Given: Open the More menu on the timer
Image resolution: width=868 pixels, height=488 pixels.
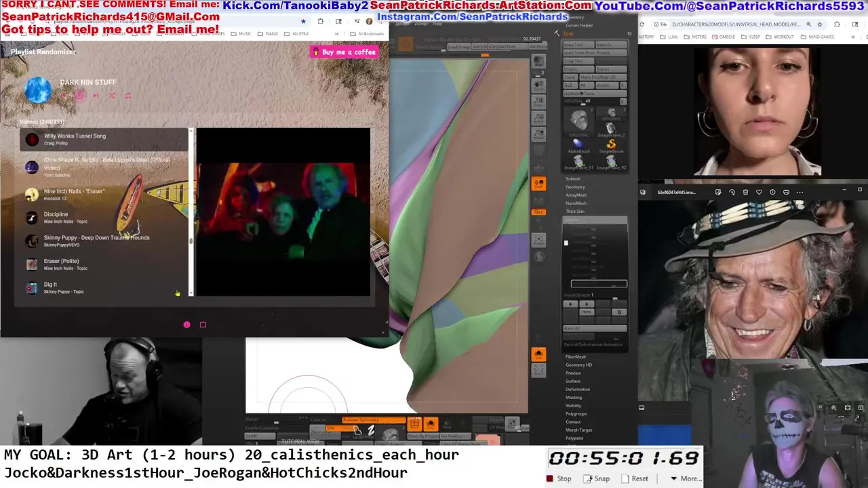Looking at the screenshot, I should click(686, 479).
